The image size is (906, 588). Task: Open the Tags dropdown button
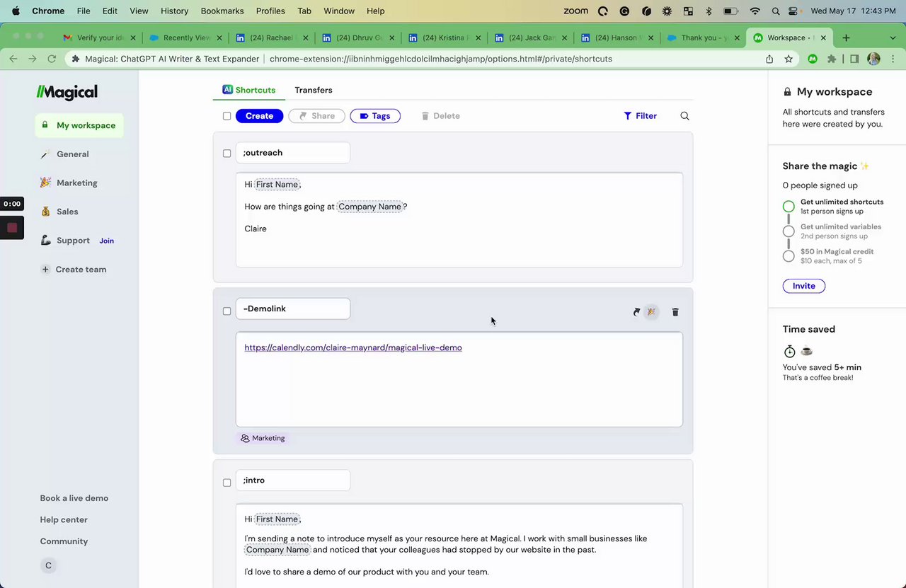(375, 116)
